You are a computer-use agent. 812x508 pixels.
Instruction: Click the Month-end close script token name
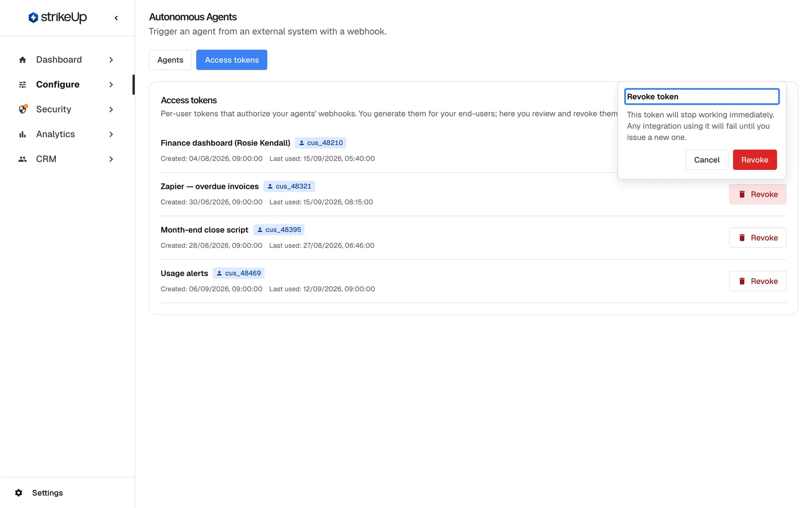click(x=204, y=230)
